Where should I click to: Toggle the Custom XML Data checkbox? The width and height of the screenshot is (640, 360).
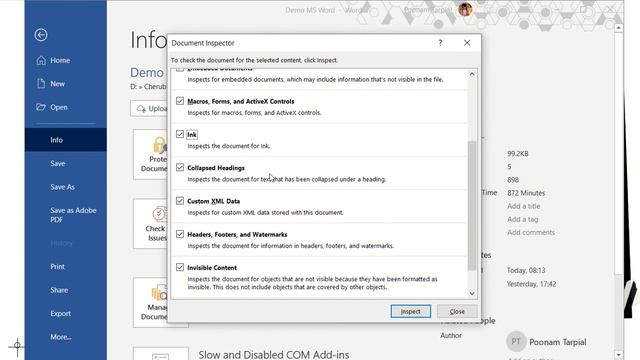180,201
